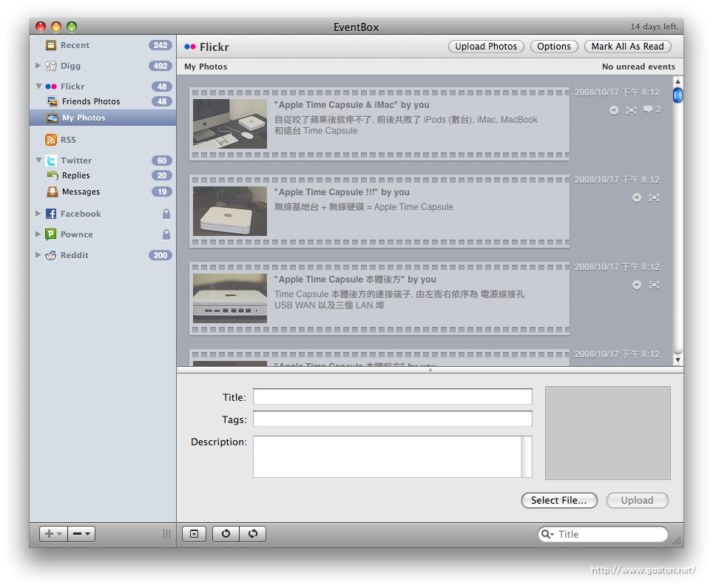Click Upload Photos button
The height and width of the screenshot is (588, 713).
click(x=486, y=47)
